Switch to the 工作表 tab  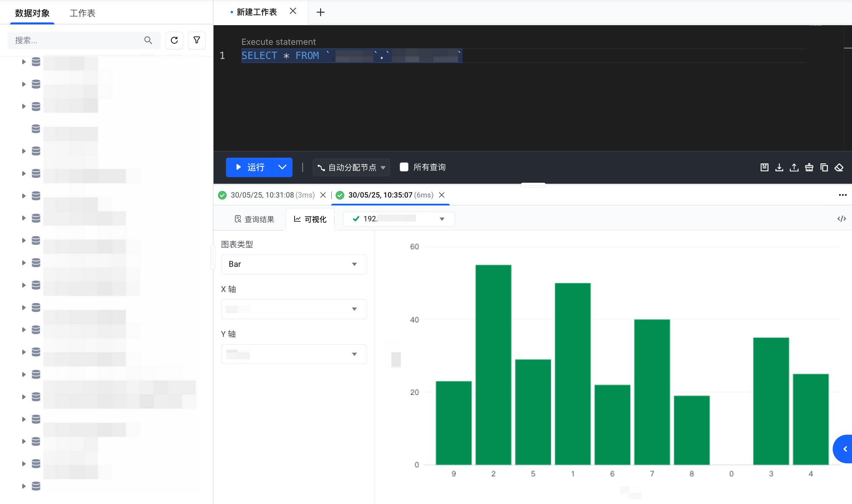click(82, 13)
